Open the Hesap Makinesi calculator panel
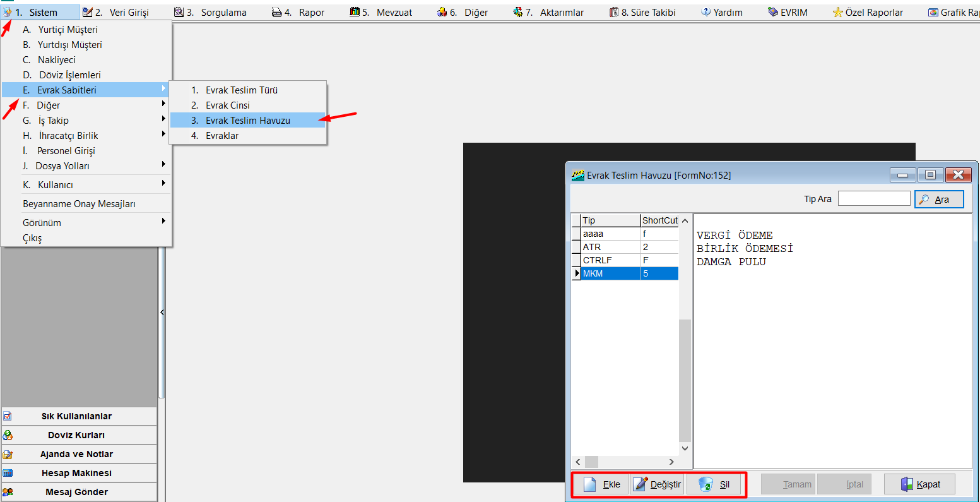The width and height of the screenshot is (980, 502). coord(78,473)
